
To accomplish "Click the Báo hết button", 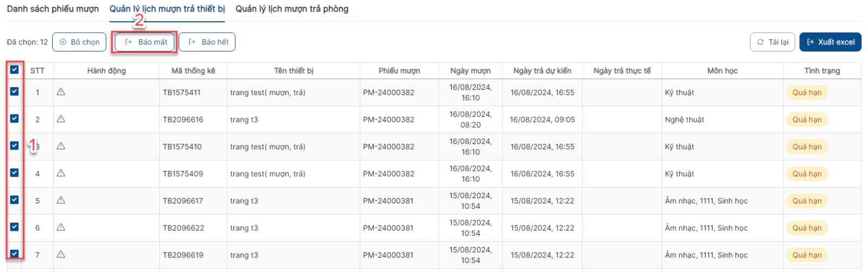I will pos(207,42).
